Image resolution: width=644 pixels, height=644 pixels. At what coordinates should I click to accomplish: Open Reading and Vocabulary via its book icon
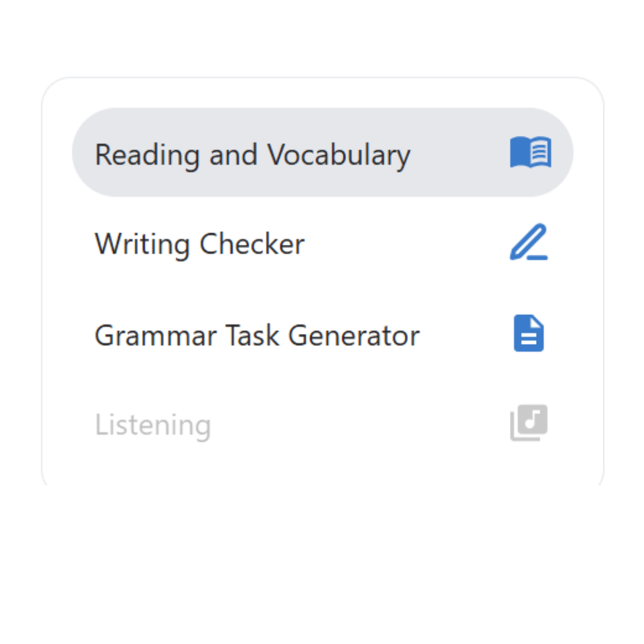(x=530, y=153)
